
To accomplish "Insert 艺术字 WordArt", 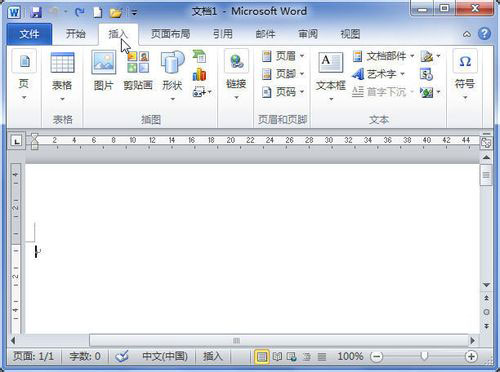I will (x=378, y=74).
